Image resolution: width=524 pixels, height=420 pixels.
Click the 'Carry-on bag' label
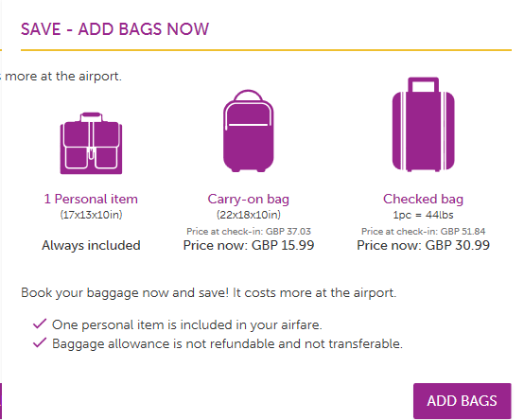pyautogui.click(x=249, y=200)
